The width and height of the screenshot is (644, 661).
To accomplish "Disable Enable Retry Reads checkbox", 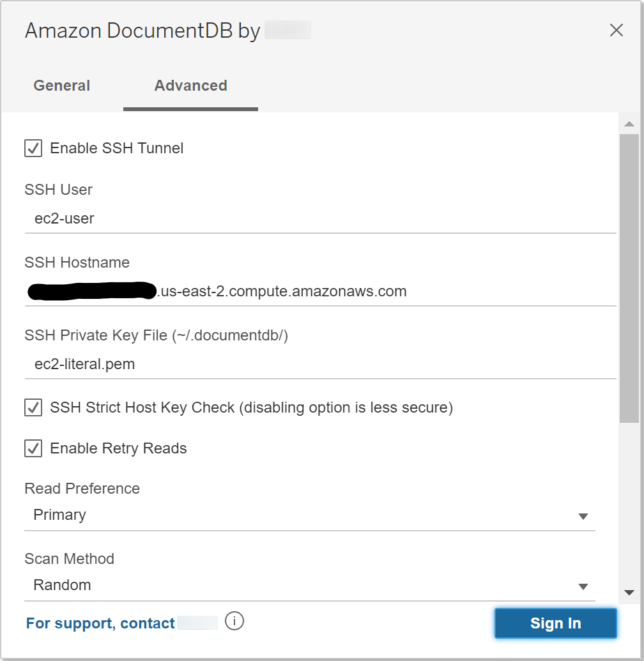I will coord(33,448).
